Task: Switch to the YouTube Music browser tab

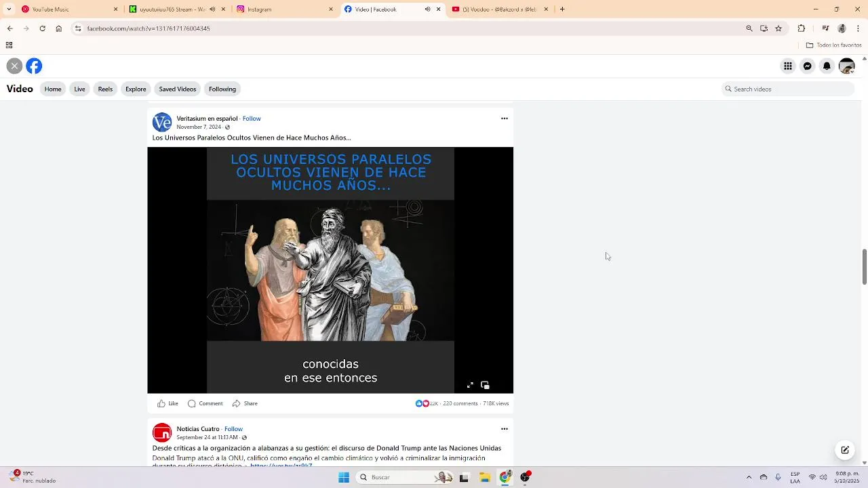Action: click(x=70, y=9)
